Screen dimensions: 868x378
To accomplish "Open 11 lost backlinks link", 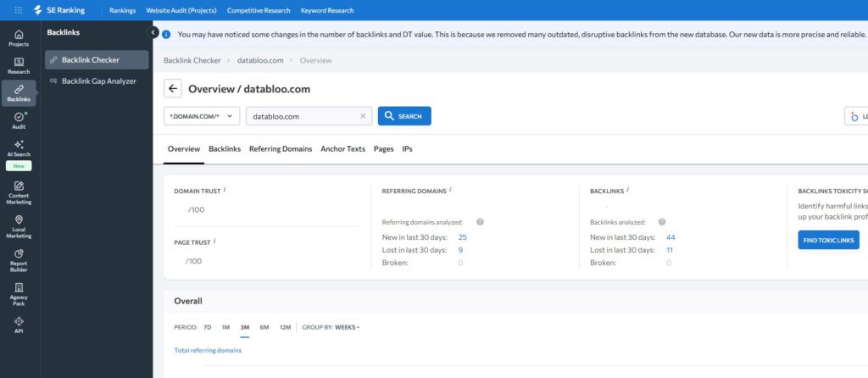I will tap(670, 250).
